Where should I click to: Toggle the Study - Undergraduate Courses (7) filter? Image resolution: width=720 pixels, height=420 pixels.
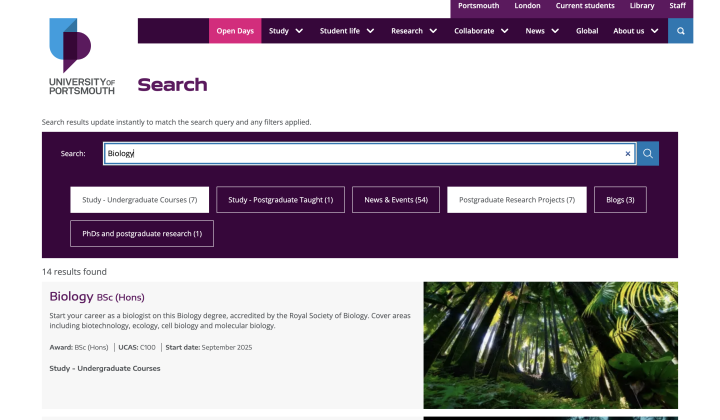140,200
